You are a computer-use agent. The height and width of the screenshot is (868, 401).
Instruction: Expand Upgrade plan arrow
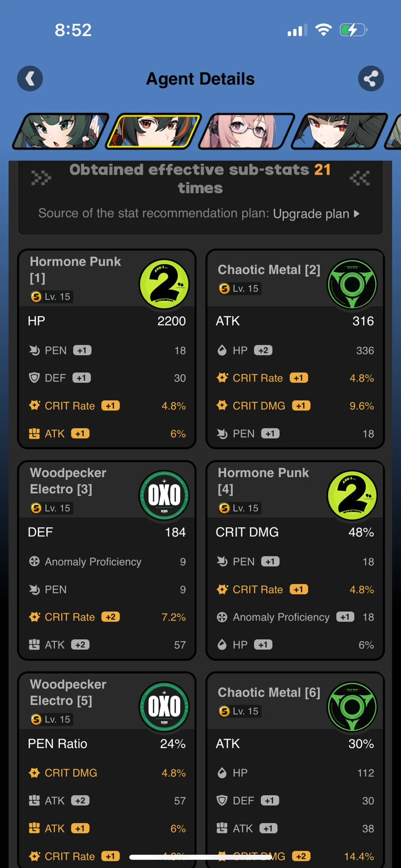pyautogui.click(x=357, y=213)
